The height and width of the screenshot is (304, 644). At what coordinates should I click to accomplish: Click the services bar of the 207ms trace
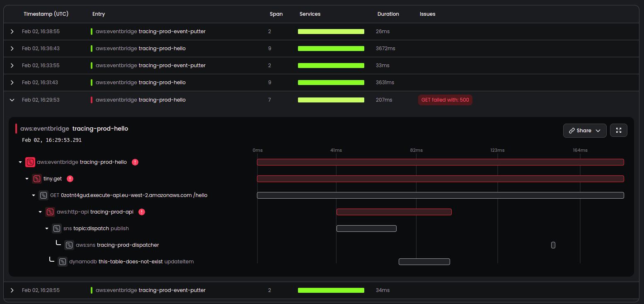[x=331, y=100]
